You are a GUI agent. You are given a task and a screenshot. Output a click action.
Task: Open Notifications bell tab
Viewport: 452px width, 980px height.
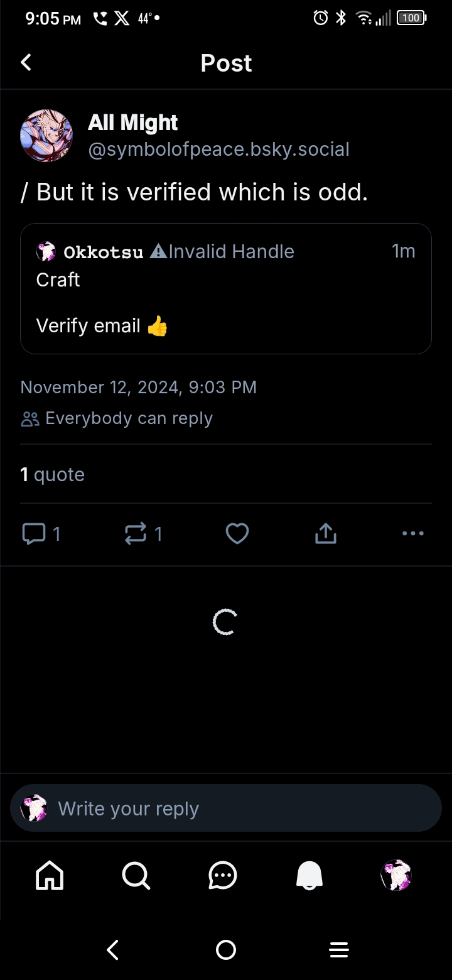coord(309,875)
